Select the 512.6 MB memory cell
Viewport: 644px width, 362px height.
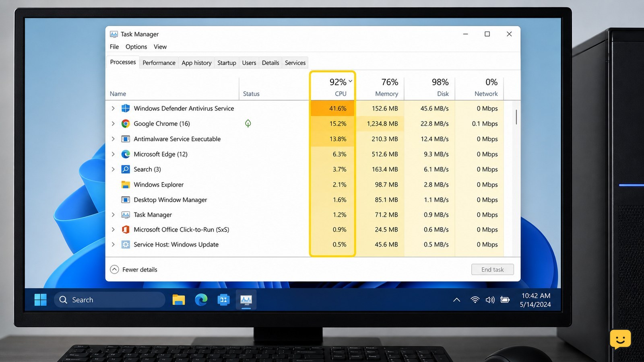pyautogui.click(x=380, y=154)
